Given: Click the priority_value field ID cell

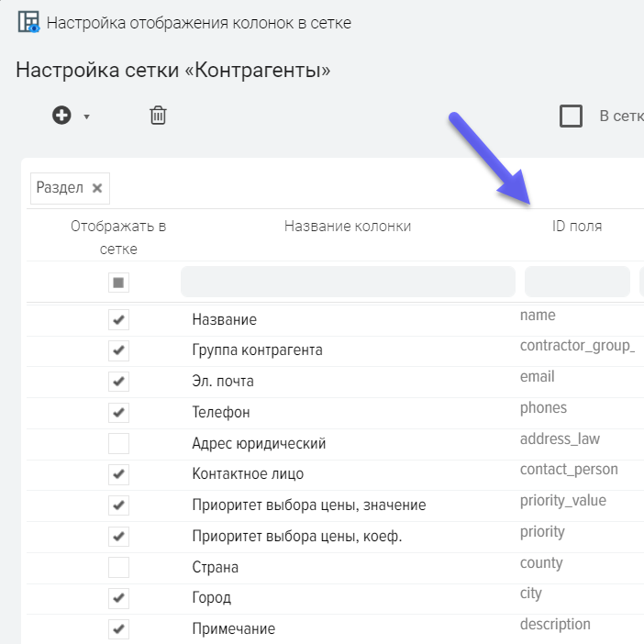Looking at the screenshot, I should 562,501.
